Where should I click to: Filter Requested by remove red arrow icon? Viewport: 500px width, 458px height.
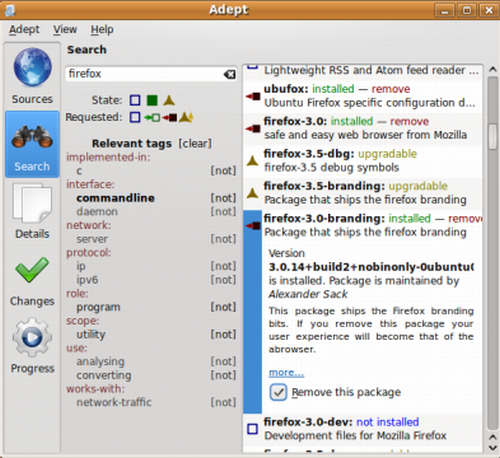[170, 117]
